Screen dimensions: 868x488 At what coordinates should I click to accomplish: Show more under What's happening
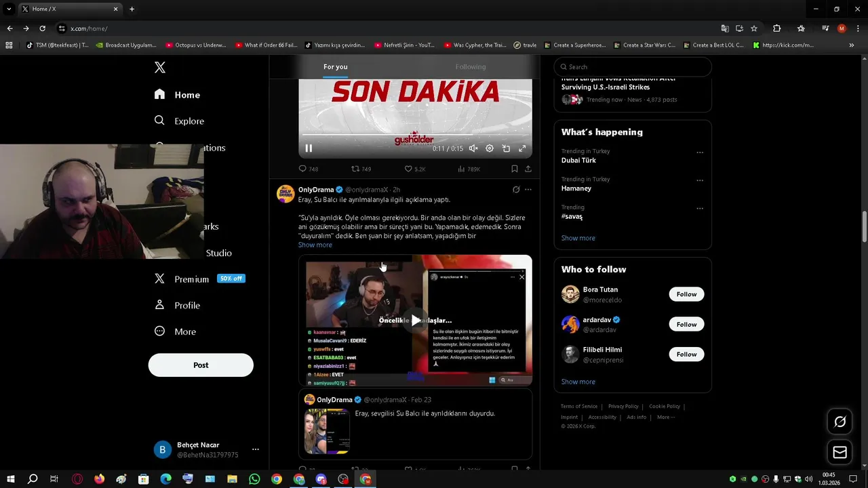click(578, 238)
